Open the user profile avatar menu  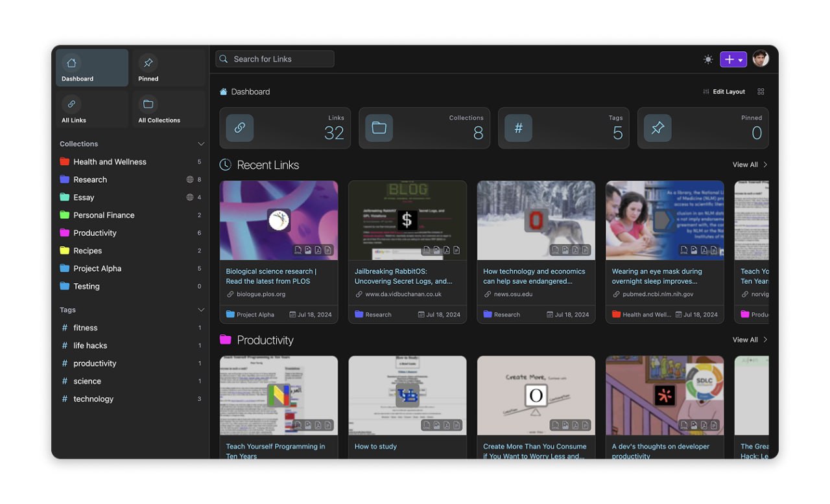coord(761,59)
